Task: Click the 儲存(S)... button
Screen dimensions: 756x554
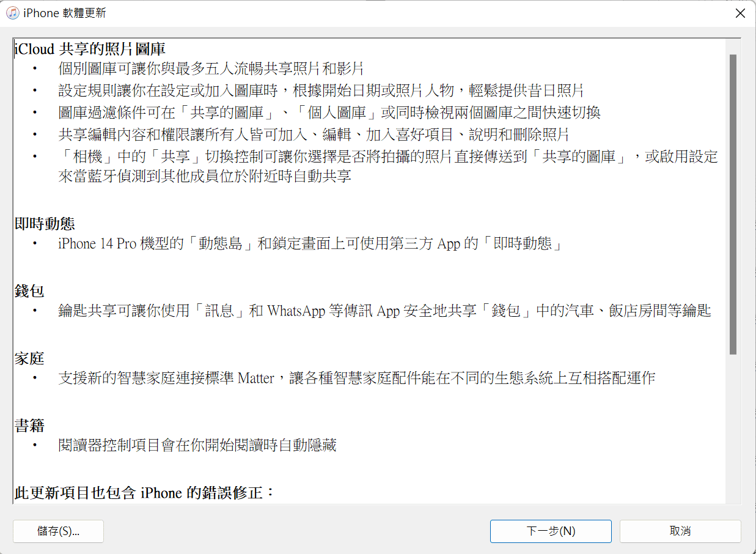Action: (58, 531)
